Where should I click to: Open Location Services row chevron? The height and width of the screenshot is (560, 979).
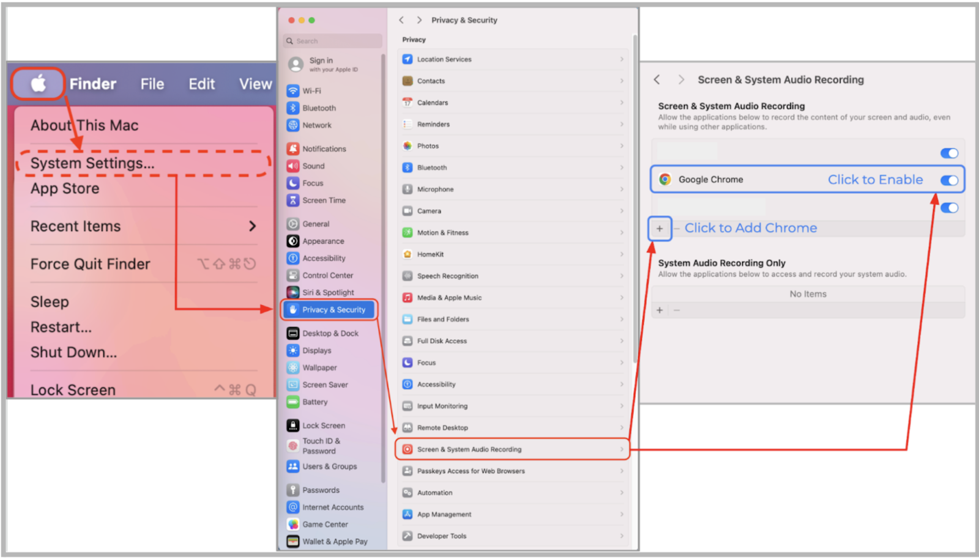[622, 59]
